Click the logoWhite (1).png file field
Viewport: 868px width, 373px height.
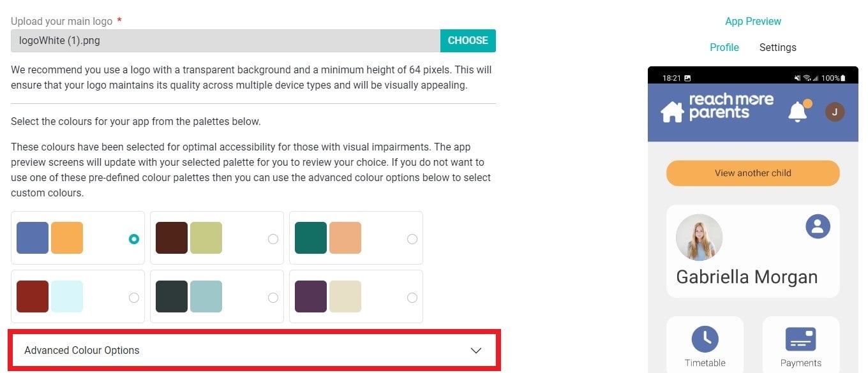coord(225,41)
